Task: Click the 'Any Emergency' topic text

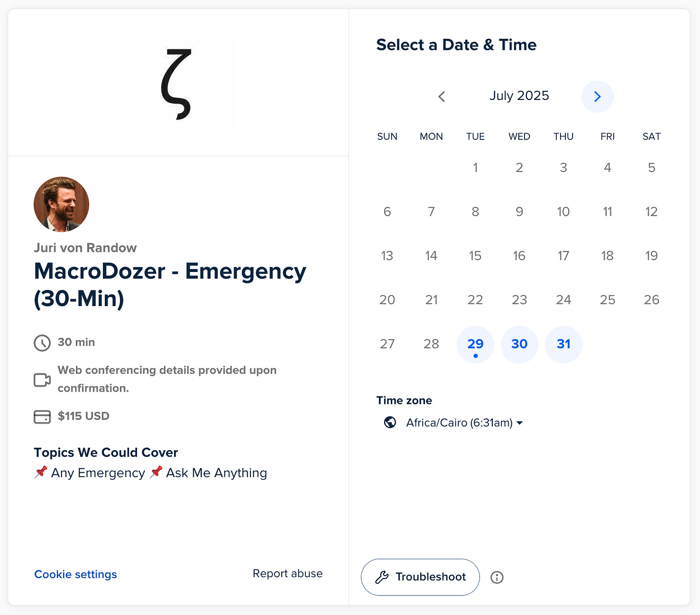Action: point(98,473)
